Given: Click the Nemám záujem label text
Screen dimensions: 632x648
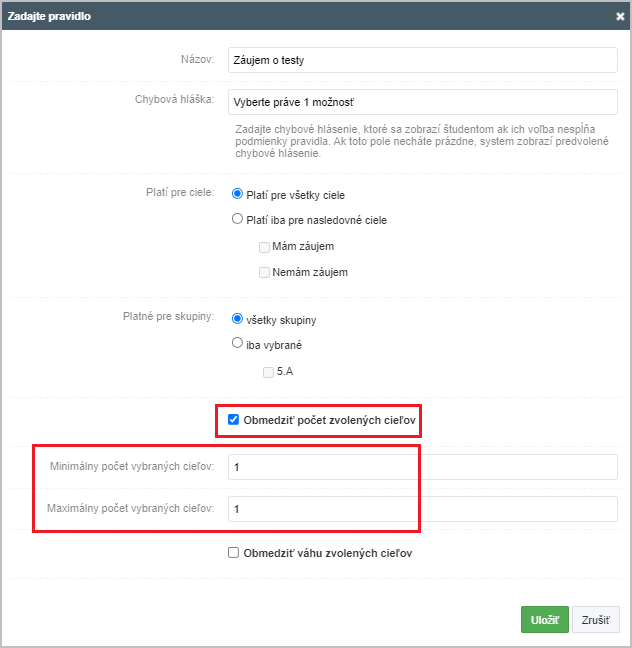Looking at the screenshot, I should [x=310, y=272].
